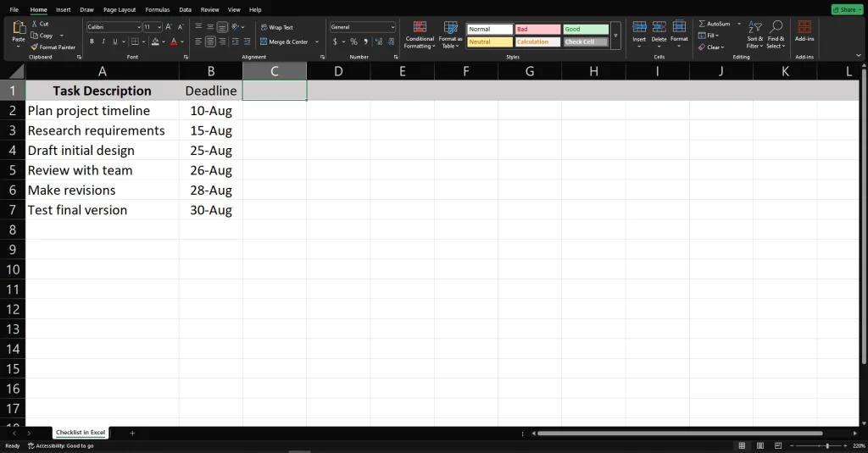This screenshot has width=868, height=453.
Task: Open the General number format dropdown
Action: (392, 27)
